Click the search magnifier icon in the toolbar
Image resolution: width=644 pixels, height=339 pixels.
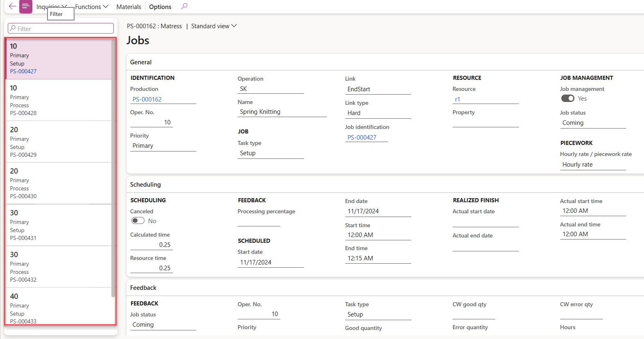coord(184,6)
